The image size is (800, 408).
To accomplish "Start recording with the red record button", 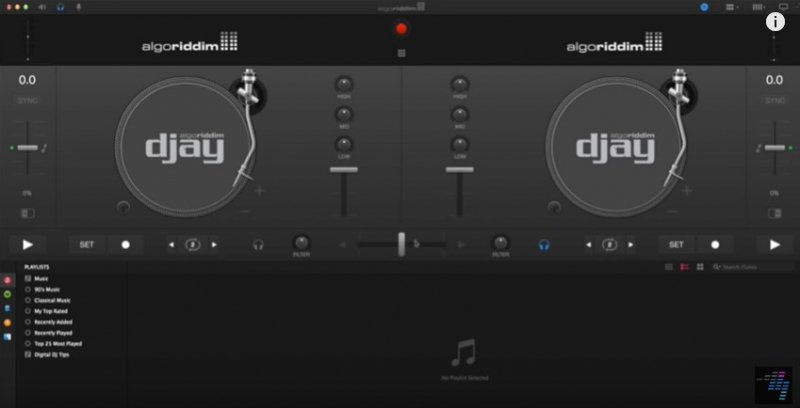I will (401, 29).
